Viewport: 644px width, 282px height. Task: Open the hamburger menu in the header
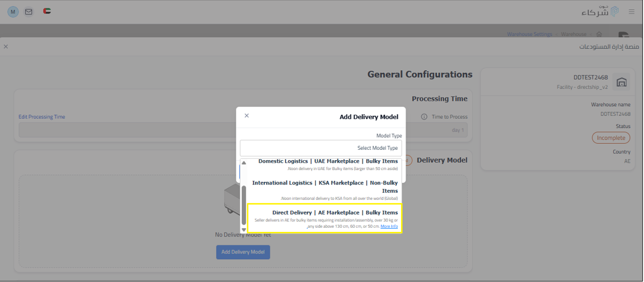631,11
